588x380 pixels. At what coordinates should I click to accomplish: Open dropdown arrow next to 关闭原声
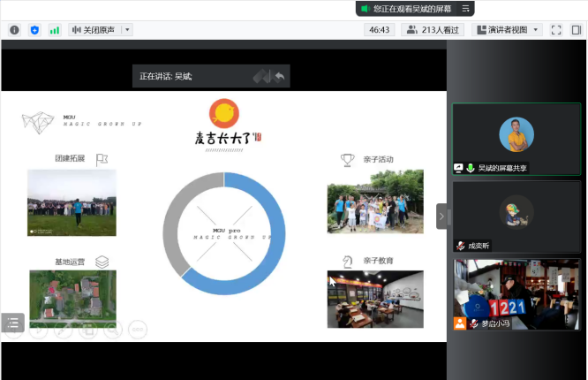coord(127,29)
